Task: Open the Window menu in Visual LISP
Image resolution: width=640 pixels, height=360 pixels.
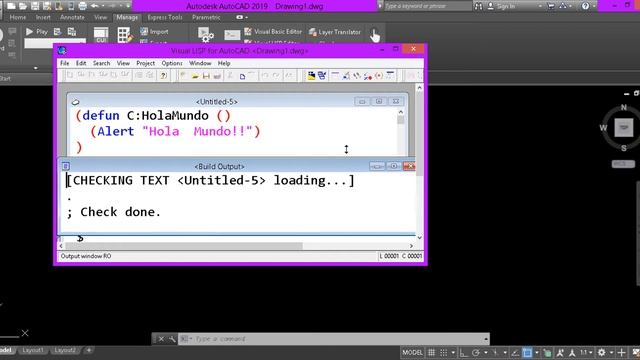Action: [x=200, y=63]
